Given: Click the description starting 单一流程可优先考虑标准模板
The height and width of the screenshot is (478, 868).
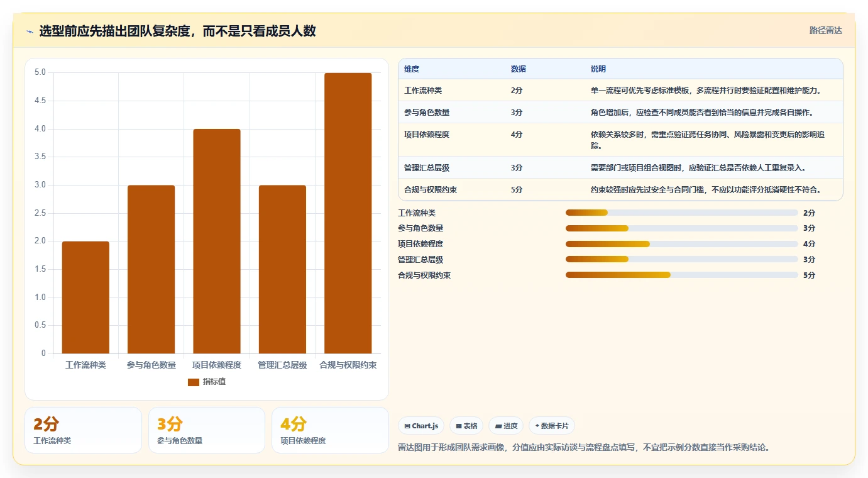Looking at the screenshot, I should (706, 91).
